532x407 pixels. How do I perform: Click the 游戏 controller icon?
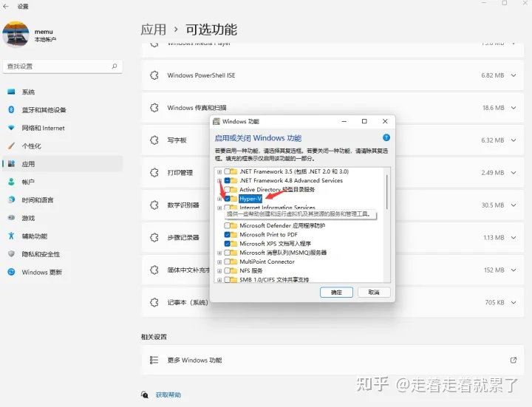(x=11, y=218)
